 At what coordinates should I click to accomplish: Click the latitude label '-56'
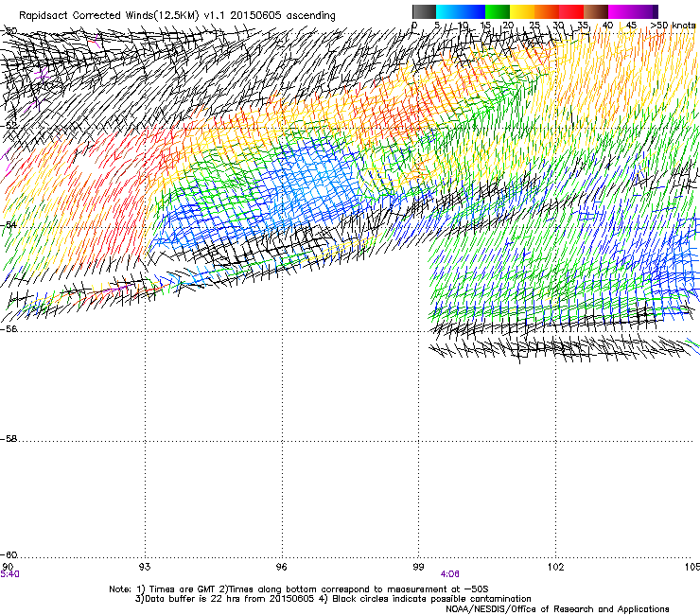(9, 328)
